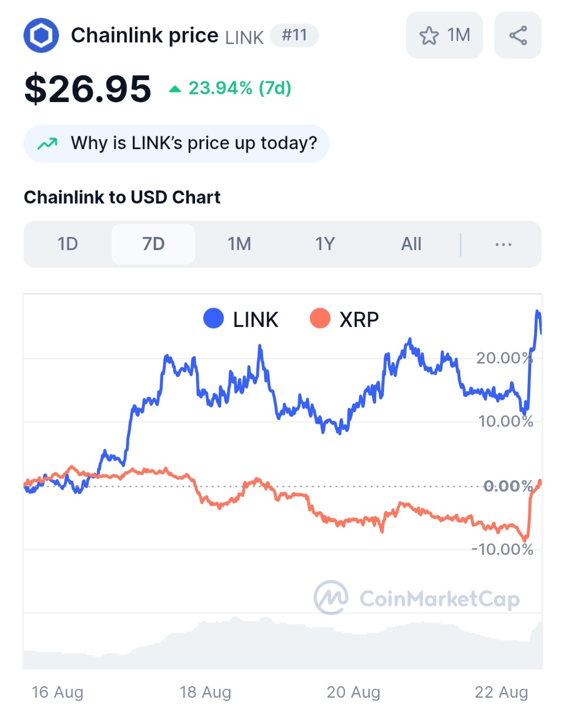Click the CoinMarketCap watermark logo

click(x=331, y=597)
